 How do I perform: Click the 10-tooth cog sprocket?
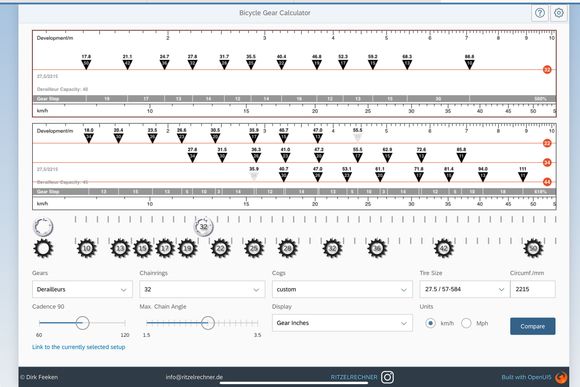[x=87, y=248]
